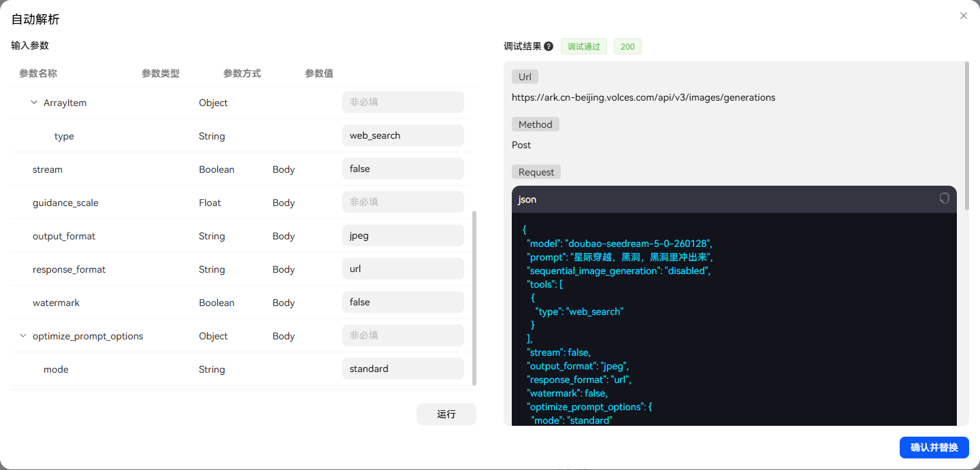Viewport: 980px width, 470px height.
Task: Edit the watermark value field
Action: click(x=403, y=302)
